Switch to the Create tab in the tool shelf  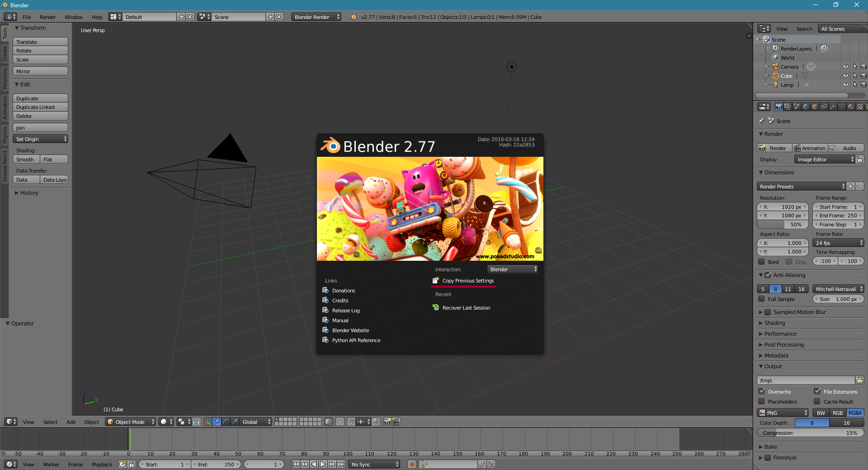click(x=5, y=53)
